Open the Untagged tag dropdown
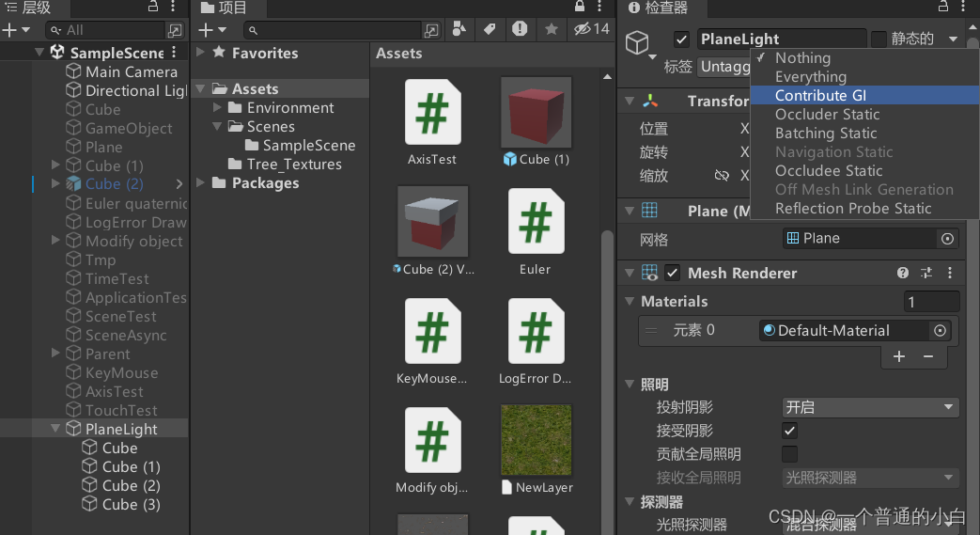980x535 pixels. (725, 67)
